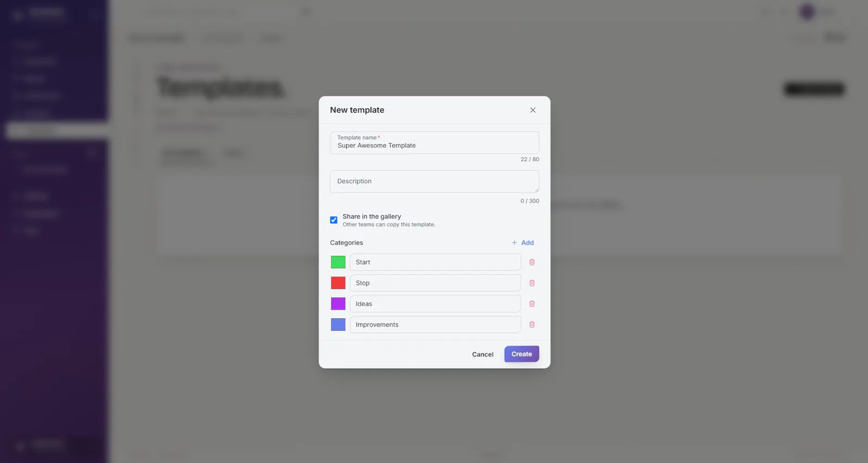This screenshot has width=868, height=463.
Task: Delete the Ideas category
Action: 532,304
